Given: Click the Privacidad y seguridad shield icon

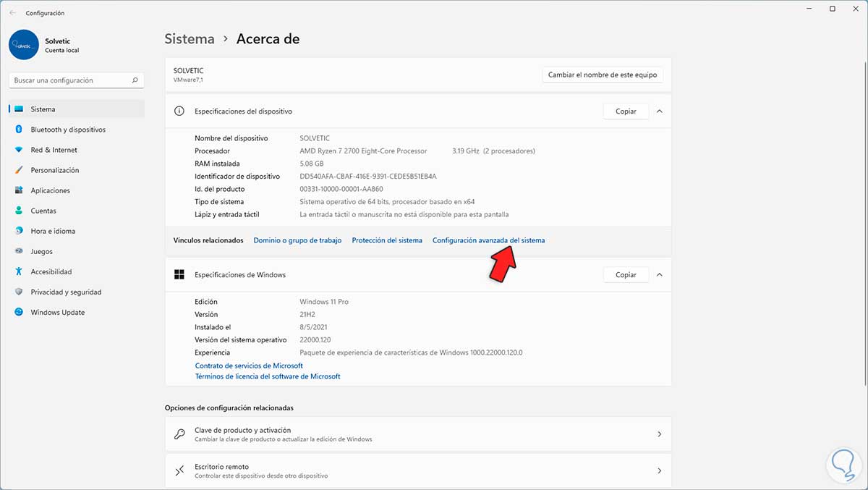Looking at the screenshot, I should (20, 292).
